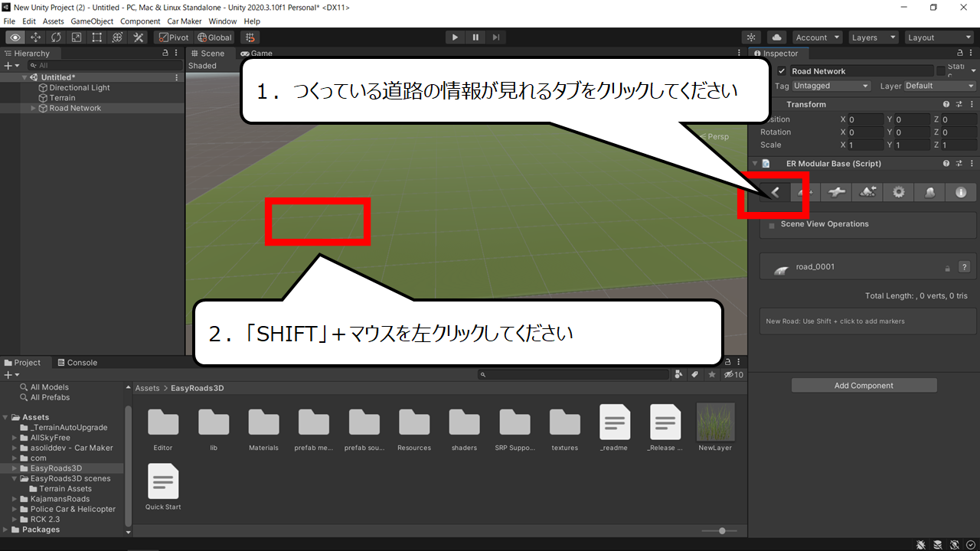Toggle Inspector lock icon
This screenshot has height=551, width=980.
[x=959, y=54]
